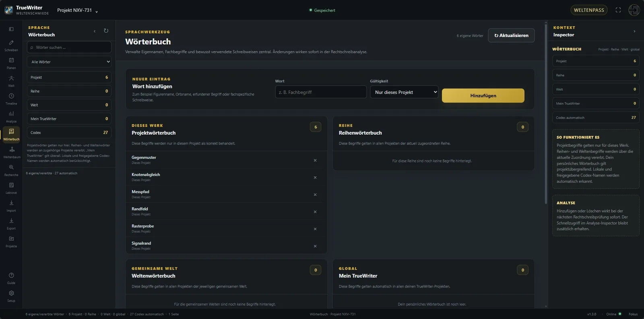
Task: Open the Guide help icon
Action: pos(11,278)
